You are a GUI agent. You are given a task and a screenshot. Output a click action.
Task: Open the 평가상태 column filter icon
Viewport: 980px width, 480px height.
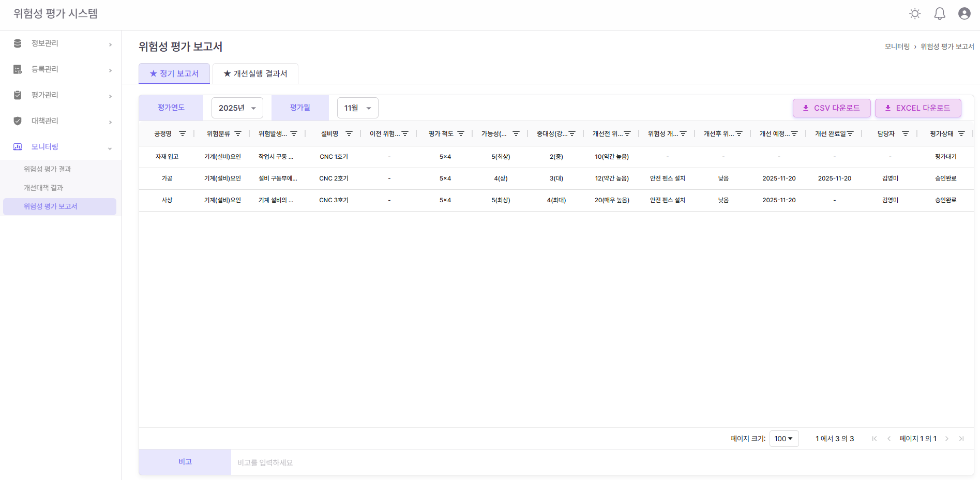tap(961, 133)
